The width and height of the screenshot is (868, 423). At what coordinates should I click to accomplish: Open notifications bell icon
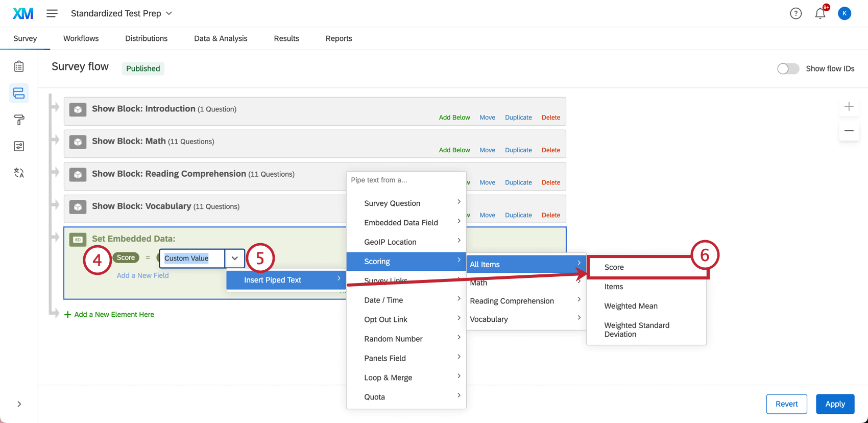coord(820,14)
